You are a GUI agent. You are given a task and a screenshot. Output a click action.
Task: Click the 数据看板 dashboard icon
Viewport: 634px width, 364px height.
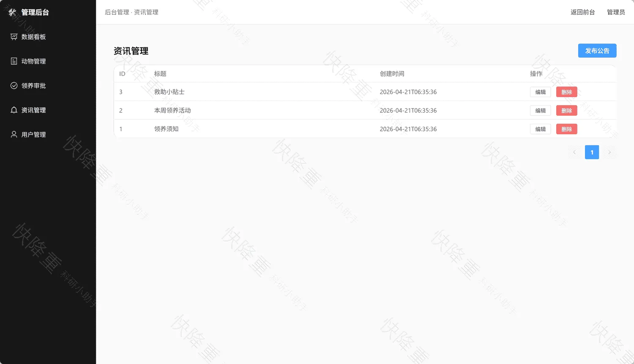[14, 37]
